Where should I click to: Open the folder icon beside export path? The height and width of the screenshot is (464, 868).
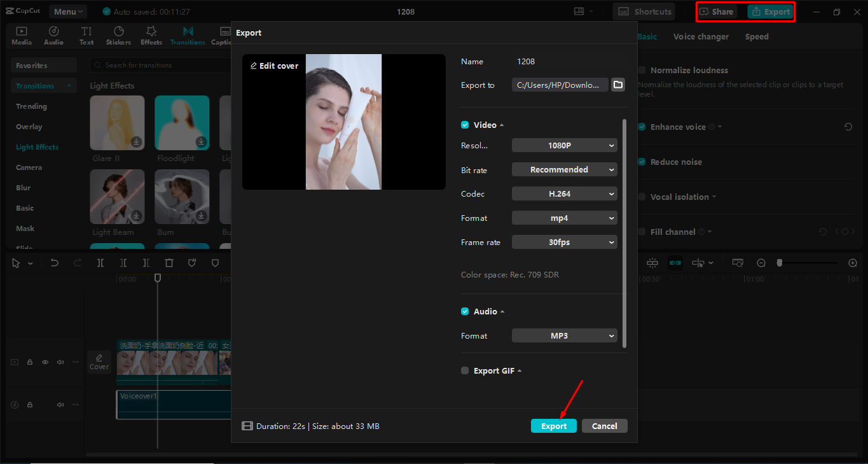(617, 84)
